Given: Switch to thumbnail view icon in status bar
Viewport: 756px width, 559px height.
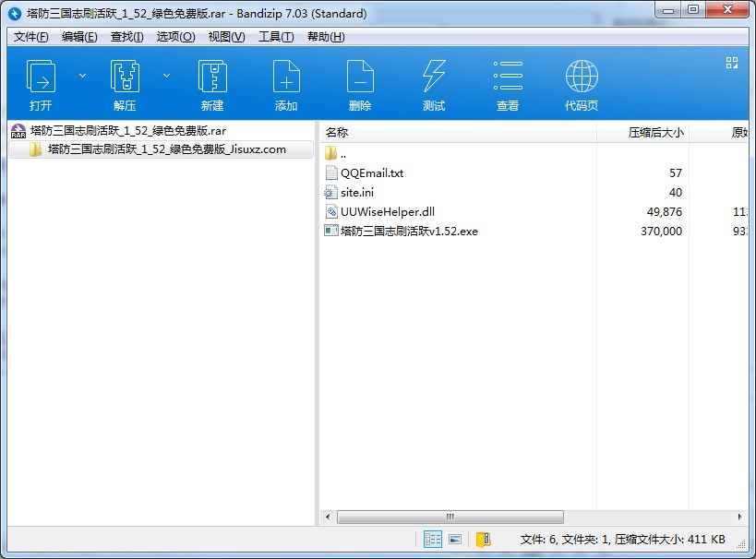Looking at the screenshot, I should [455, 540].
